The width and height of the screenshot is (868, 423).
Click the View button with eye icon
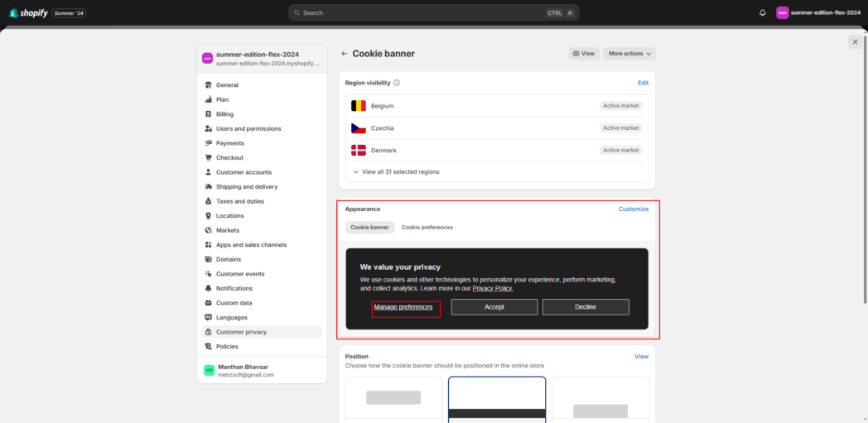click(x=584, y=54)
